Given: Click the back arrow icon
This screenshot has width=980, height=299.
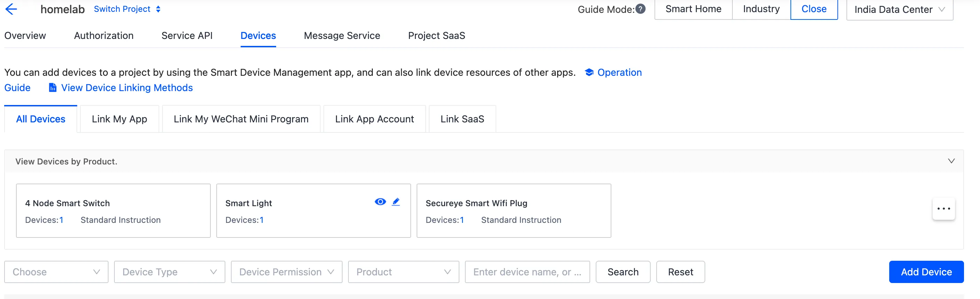Looking at the screenshot, I should coord(11,9).
